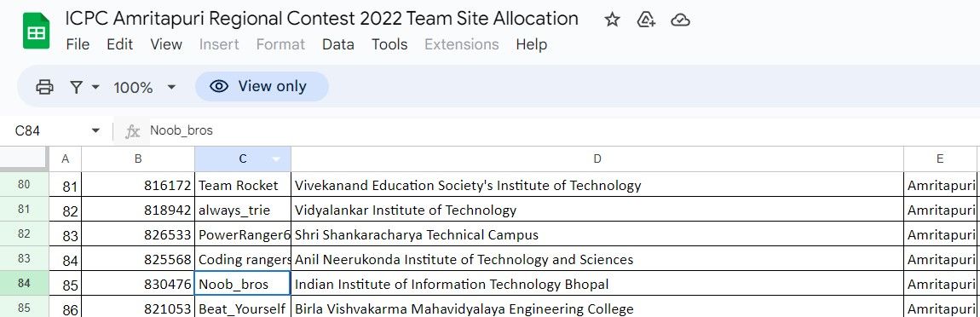Click the fx formula icon
Screen dimensions: 980x317
132,130
